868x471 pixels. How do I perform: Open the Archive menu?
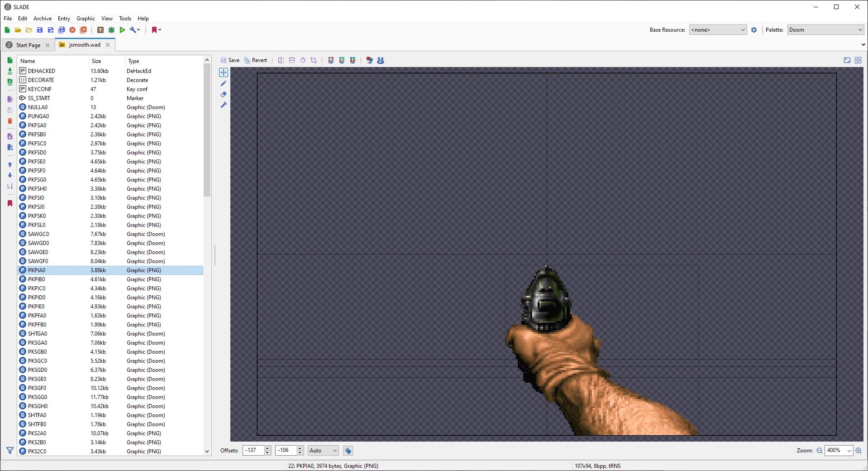pos(43,19)
